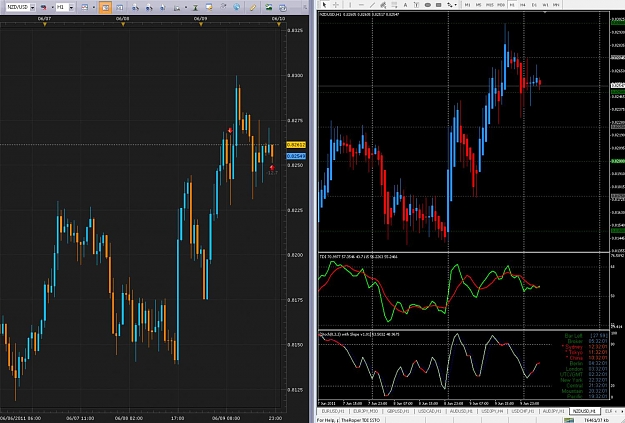
Task: Click the flag icon beside the symbol box
Action: pyautogui.click(x=43, y=7)
